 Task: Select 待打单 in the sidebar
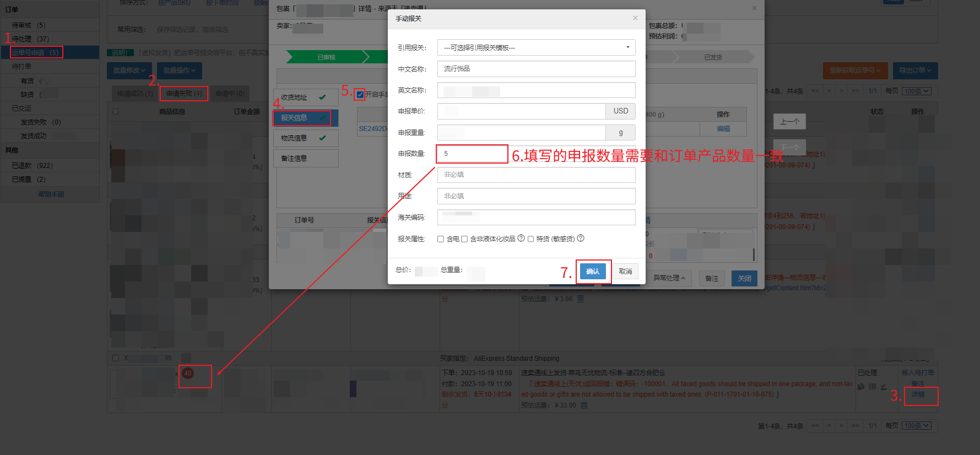point(50,67)
